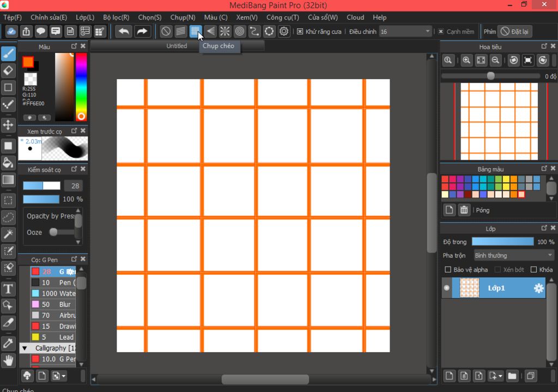The width and height of the screenshot is (558, 392).
Task: Click the layer Độ trong opacity slider
Action: pos(502,242)
